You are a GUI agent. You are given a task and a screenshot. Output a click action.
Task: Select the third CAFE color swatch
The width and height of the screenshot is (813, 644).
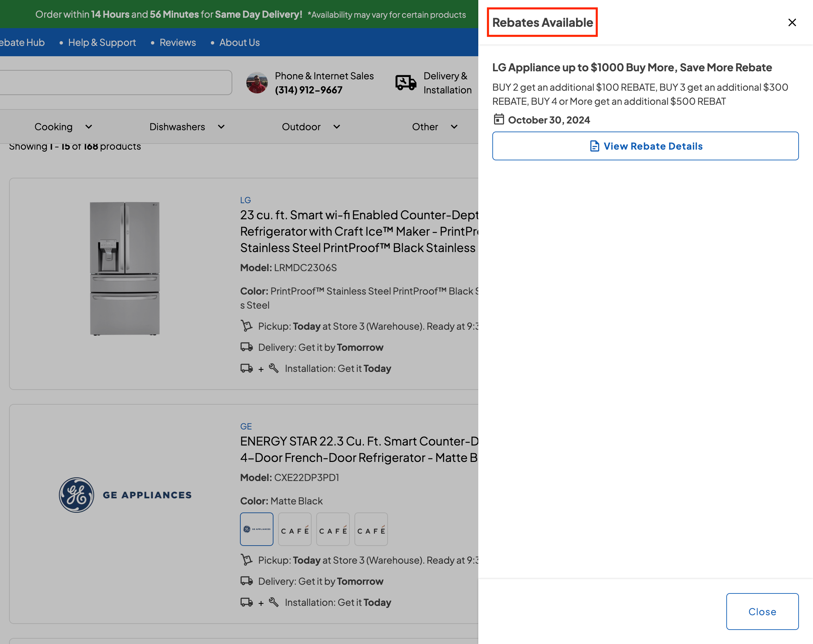tap(371, 529)
